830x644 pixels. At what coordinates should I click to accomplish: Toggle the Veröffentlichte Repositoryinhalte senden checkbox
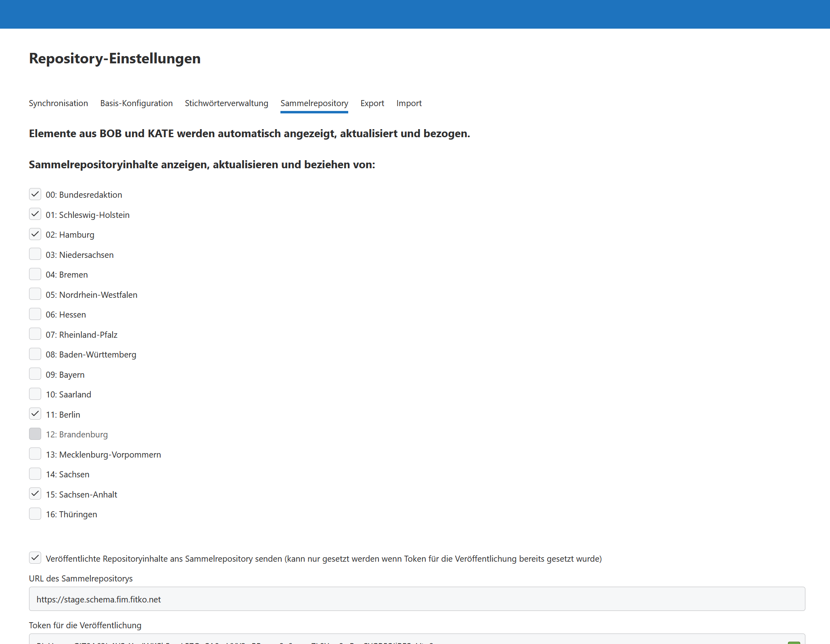pyautogui.click(x=35, y=558)
